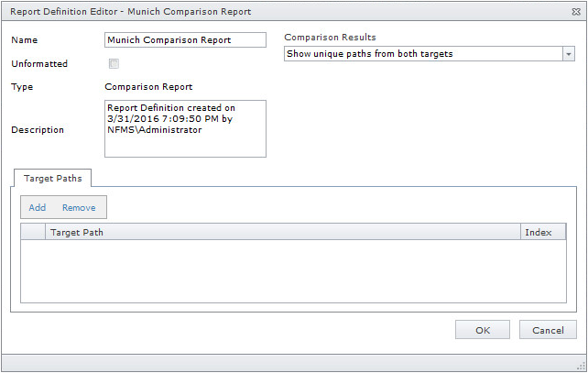Click Remove in Target Paths toolbar
Screen dimensions: 588x373
[x=79, y=207]
